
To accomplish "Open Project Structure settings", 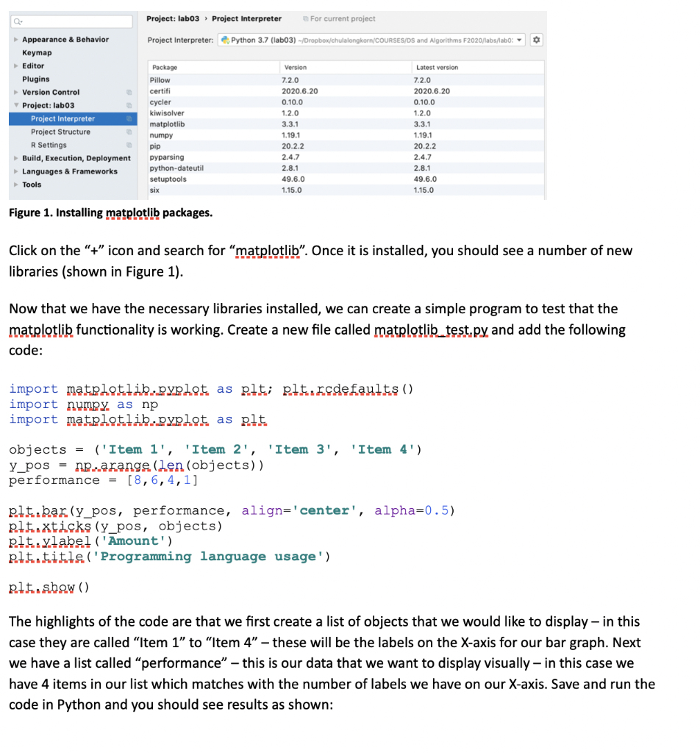I will click(x=60, y=132).
